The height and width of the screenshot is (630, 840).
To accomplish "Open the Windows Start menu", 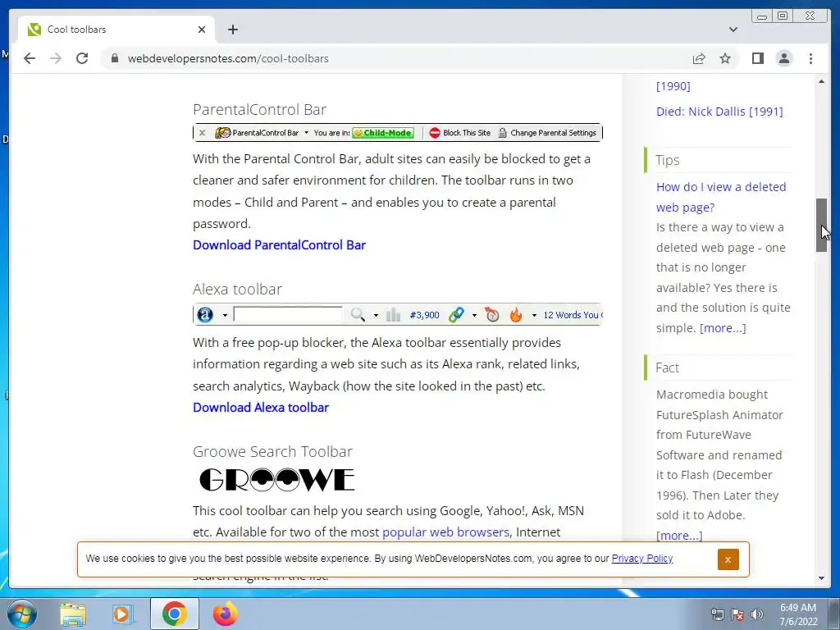I will pyautogui.click(x=22, y=614).
